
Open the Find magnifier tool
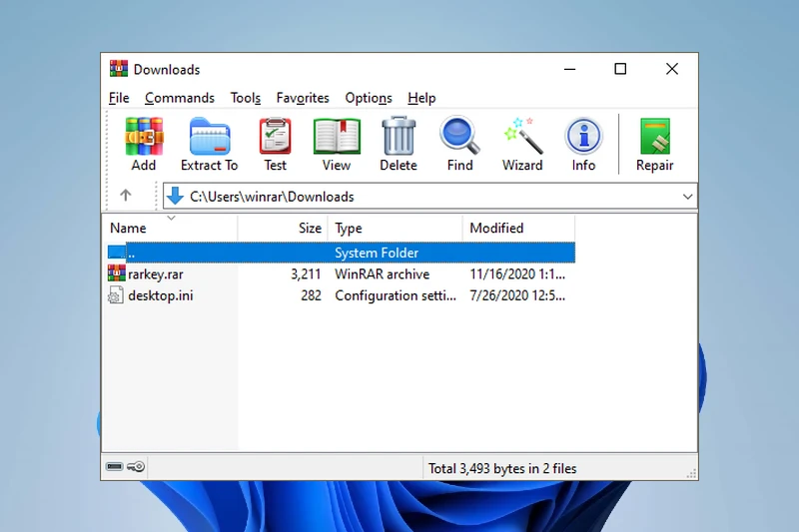pyautogui.click(x=459, y=136)
